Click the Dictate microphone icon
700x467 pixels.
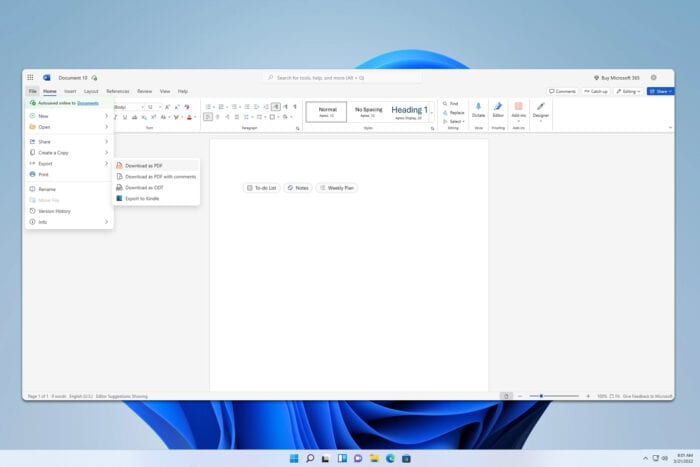click(478, 106)
